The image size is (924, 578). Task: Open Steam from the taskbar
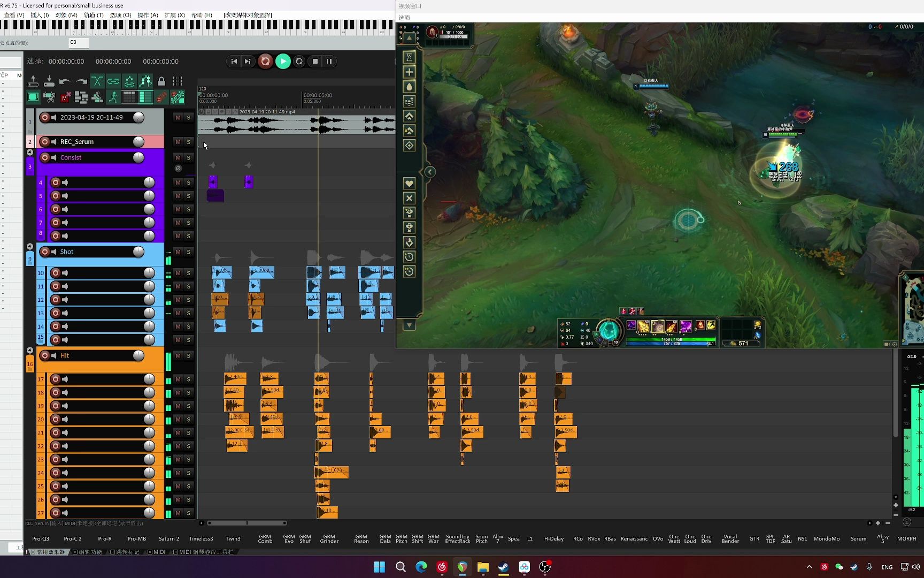coord(504,567)
